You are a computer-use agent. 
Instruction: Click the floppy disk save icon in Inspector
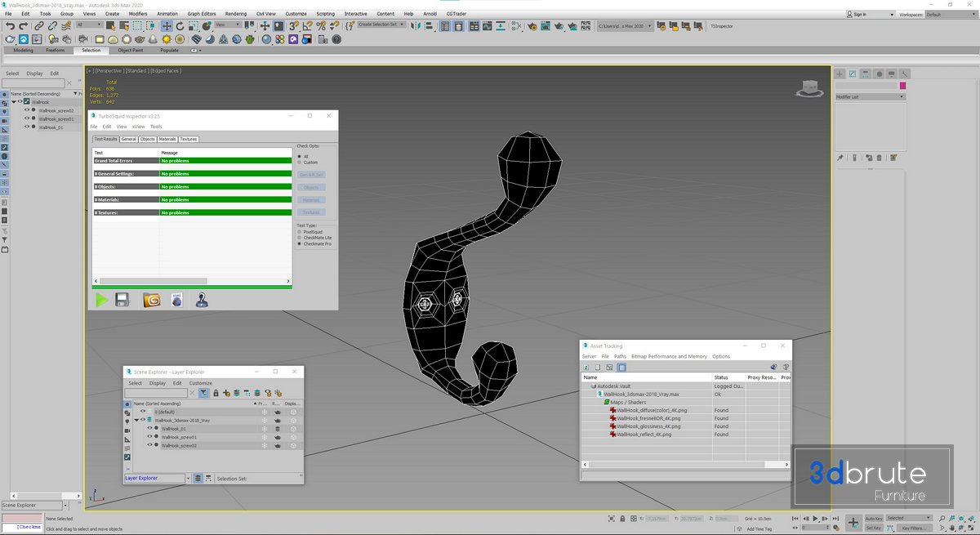[x=122, y=300]
